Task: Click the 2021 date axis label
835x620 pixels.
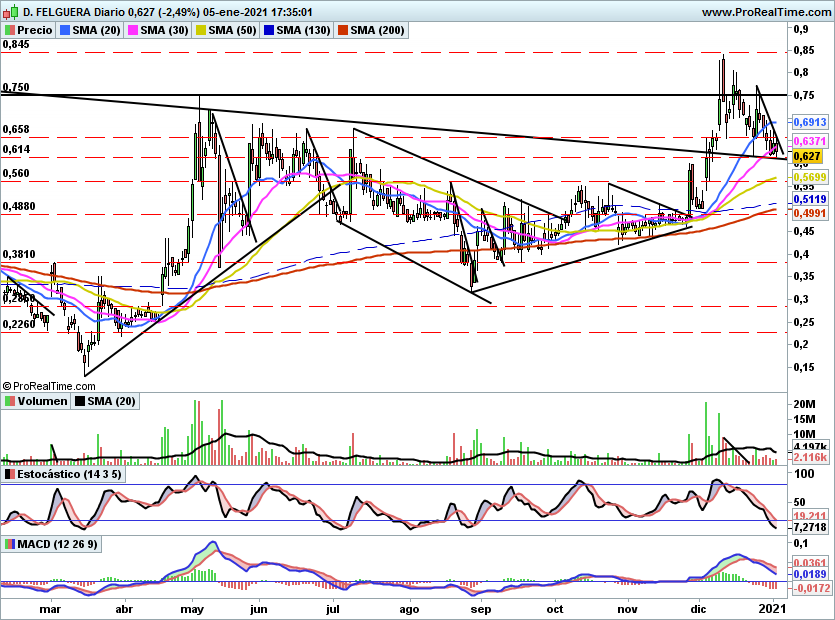Action: pos(773,609)
